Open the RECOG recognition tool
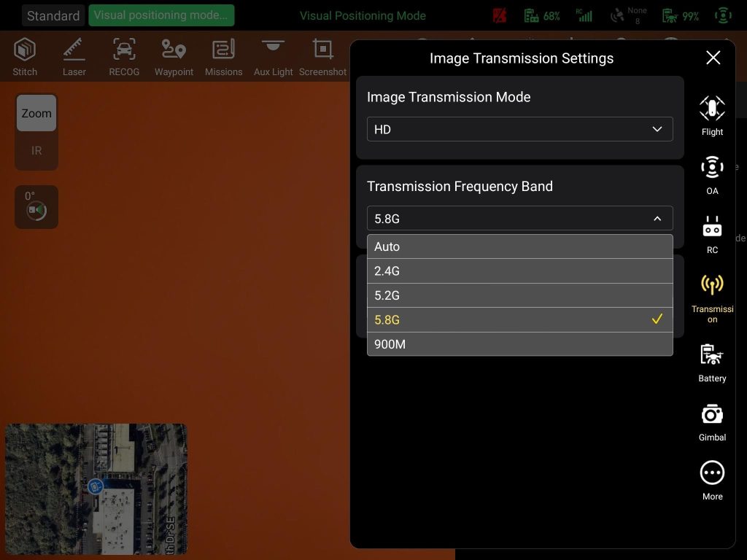The width and height of the screenshot is (747, 560). pos(124,57)
